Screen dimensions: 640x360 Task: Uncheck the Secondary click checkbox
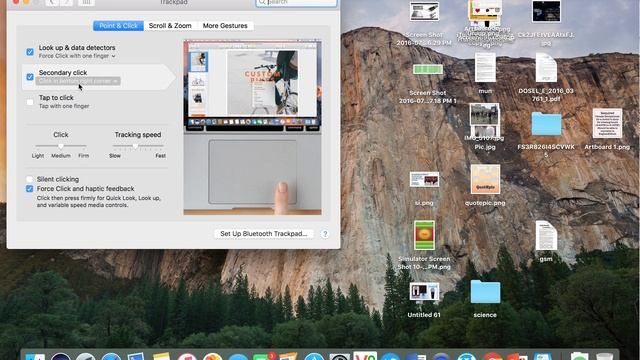click(x=30, y=77)
